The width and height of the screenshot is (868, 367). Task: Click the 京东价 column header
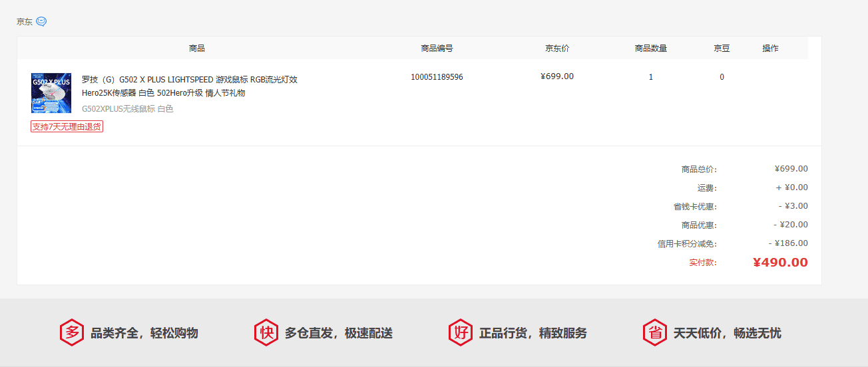pyautogui.click(x=557, y=49)
